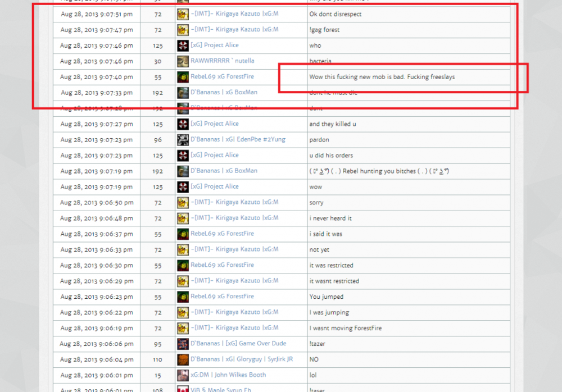Select timestamp 'Aug 28, 2013 9:07:47 pm'
Image resolution: width=562 pixels, height=392 pixels.
pos(97,30)
